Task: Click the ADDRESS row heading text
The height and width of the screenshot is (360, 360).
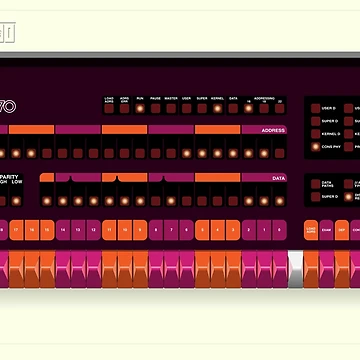Action: coord(273,131)
